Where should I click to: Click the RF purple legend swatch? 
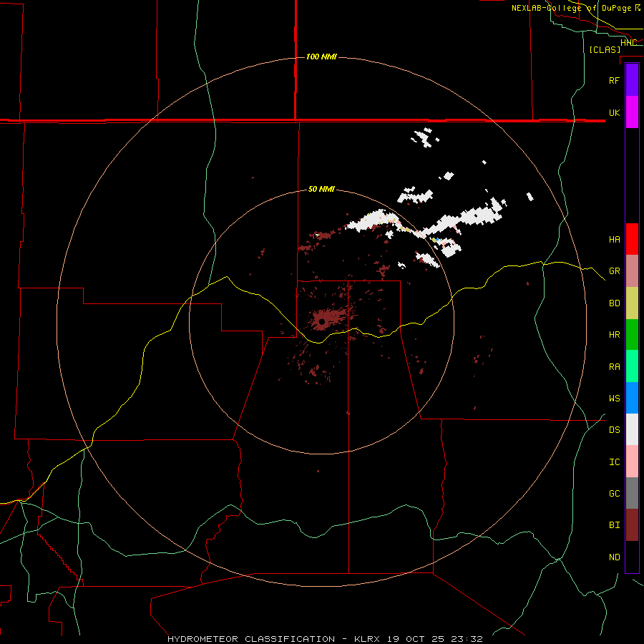(x=632, y=80)
